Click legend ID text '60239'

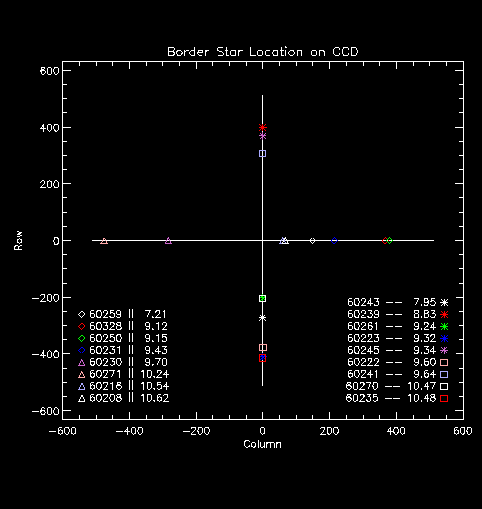(363, 314)
